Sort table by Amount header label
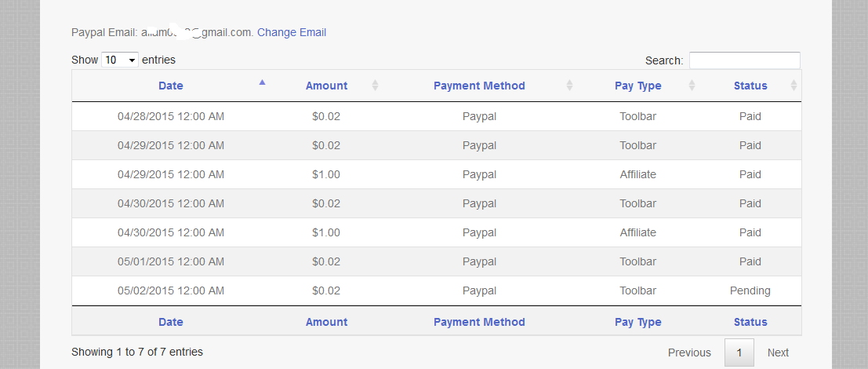Viewport: 868px width, 369px height. coord(326,86)
